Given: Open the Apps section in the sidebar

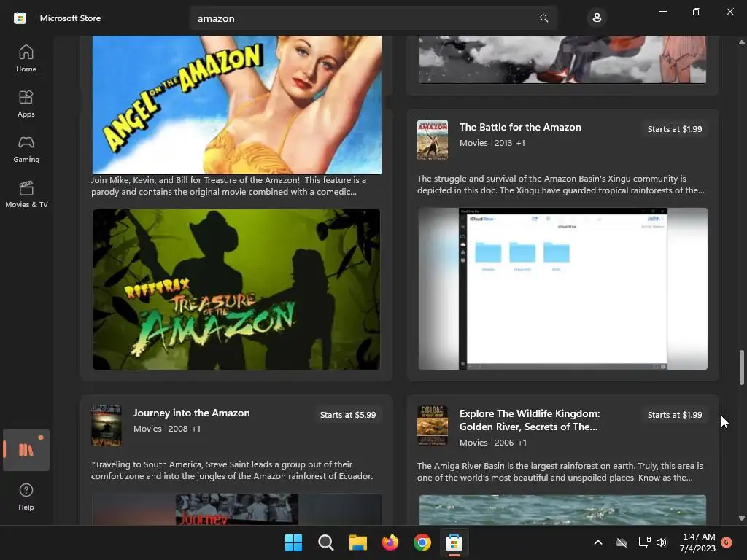Looking at the screenshot, I should (x=26, y=104).
